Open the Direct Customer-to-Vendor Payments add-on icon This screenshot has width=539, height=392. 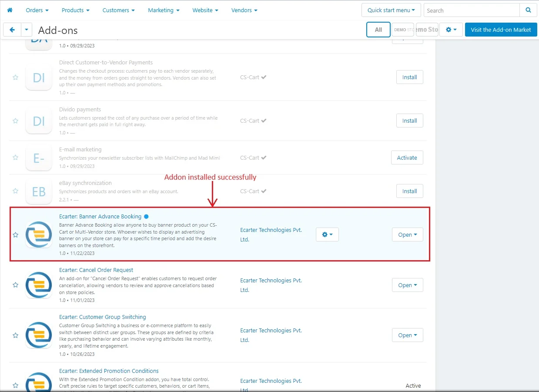point(39,77)
